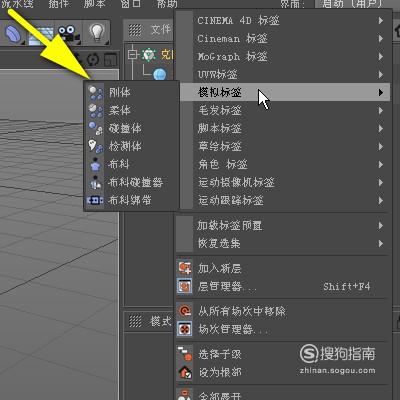Click the 从所有场次中移除 icon

point(185,311)
